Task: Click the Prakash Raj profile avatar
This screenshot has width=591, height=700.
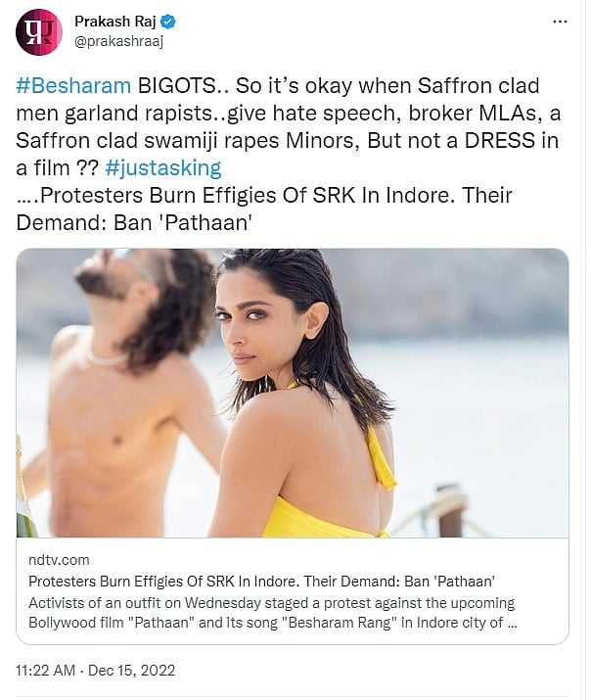Action: 39,31
